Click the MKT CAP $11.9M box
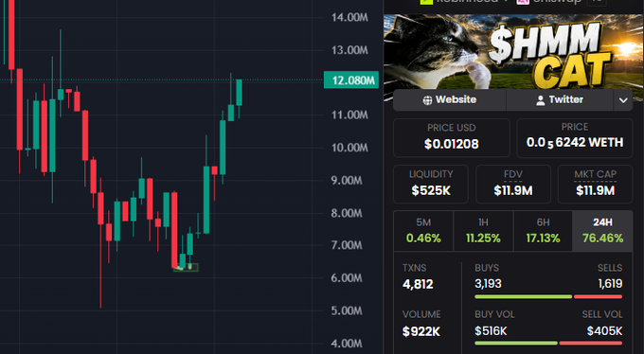Viewport: 644px width, 354px height. coord(595,184)
